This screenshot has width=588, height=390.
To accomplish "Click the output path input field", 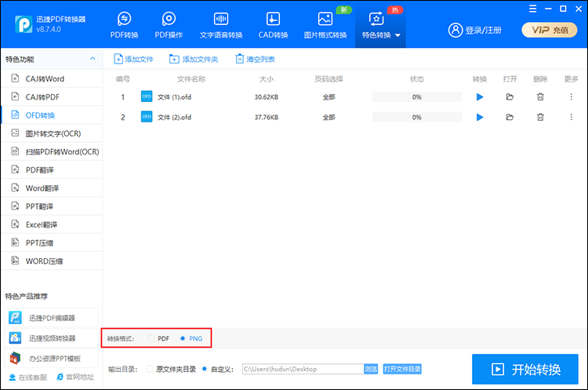I will (x=303, y=369).
